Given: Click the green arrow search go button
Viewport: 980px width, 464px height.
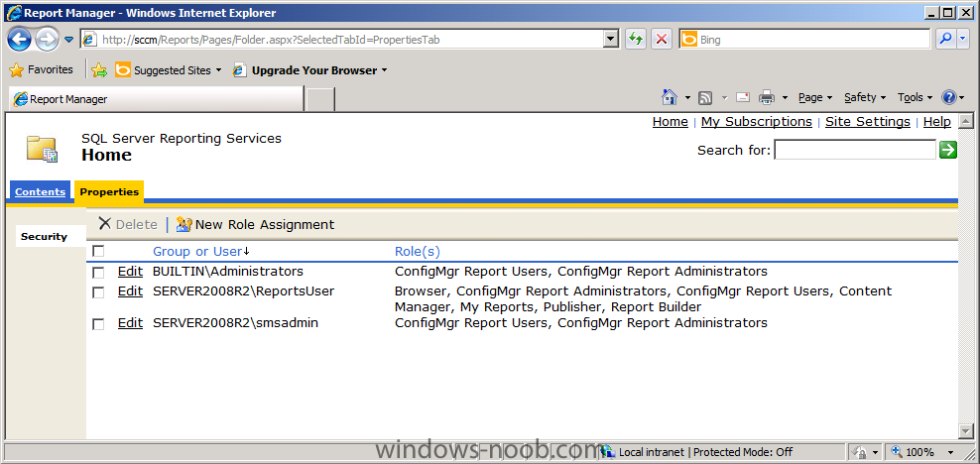Looking at the screenshot, I should [x=948, y=150].
